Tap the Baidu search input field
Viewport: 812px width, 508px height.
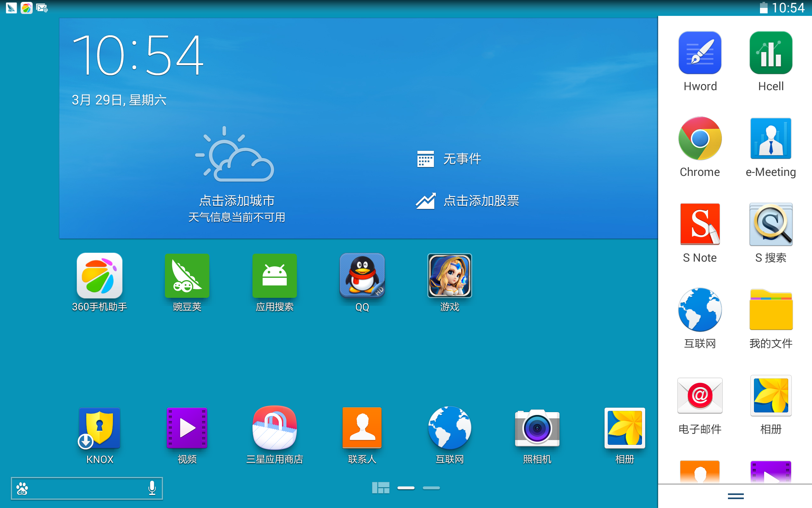click(x=87, y=488)
